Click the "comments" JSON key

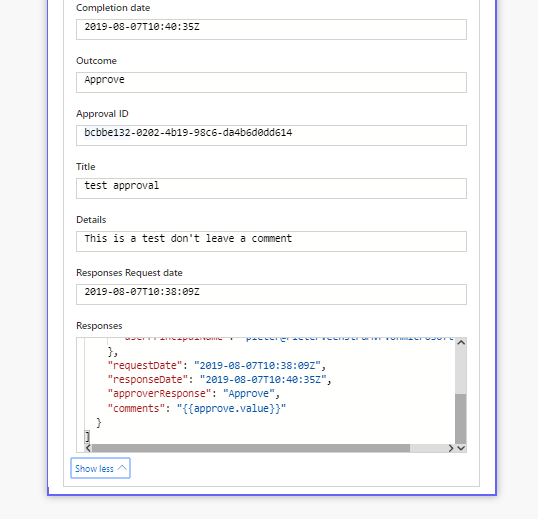point(136,409)
